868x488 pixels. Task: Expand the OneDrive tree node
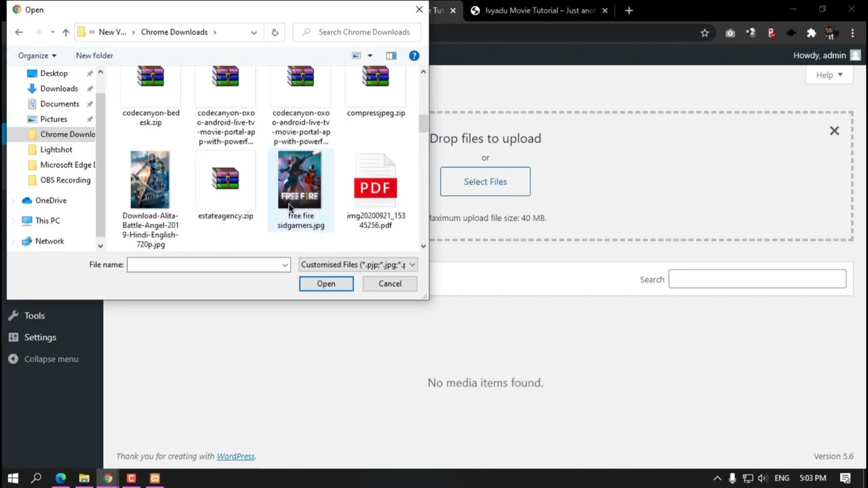click(x=14, y=201)
